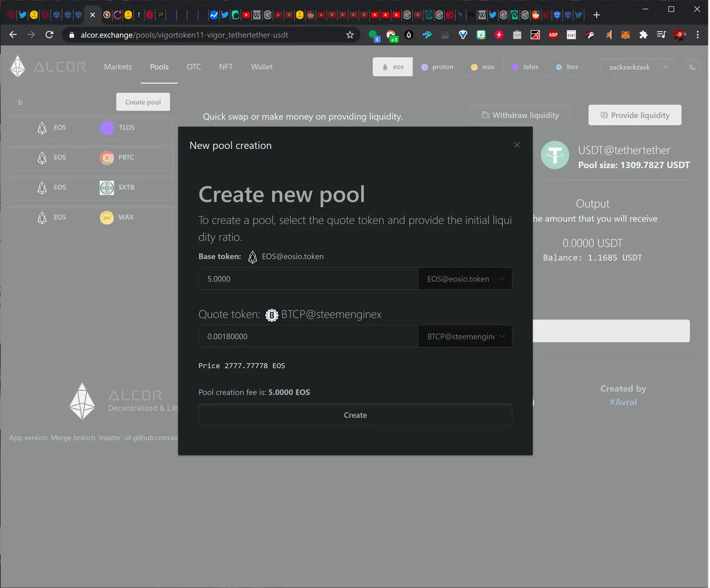Click the Alcor logo in header
The height and width of the screenshot is (588, 710).
48,67
